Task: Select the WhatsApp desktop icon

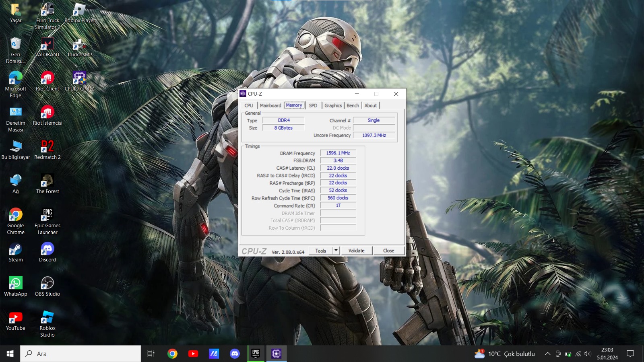Action: (x=16, y=287)
